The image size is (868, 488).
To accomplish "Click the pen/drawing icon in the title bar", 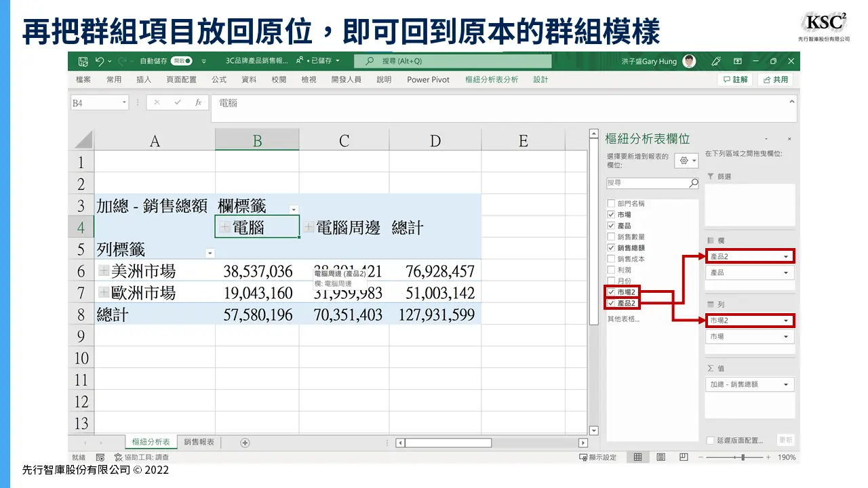I will 716,61.
